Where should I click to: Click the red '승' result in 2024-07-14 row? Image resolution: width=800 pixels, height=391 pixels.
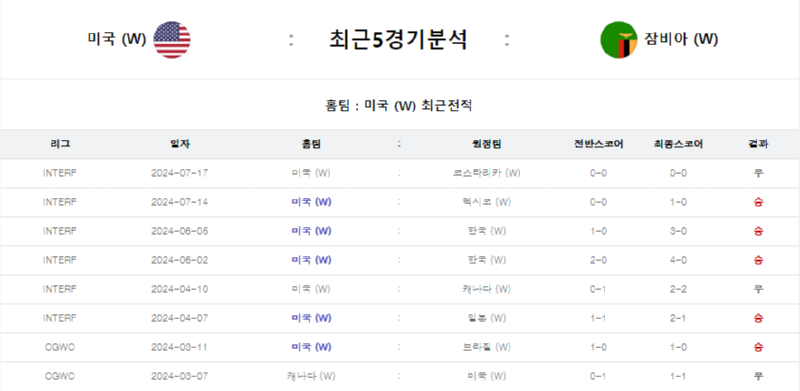point(758,202)
